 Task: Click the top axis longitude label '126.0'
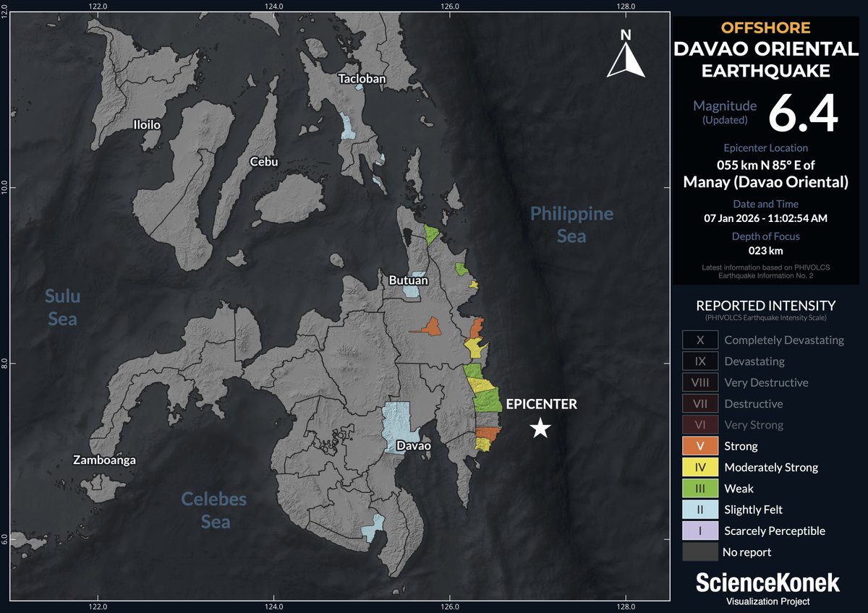point(449,7)
